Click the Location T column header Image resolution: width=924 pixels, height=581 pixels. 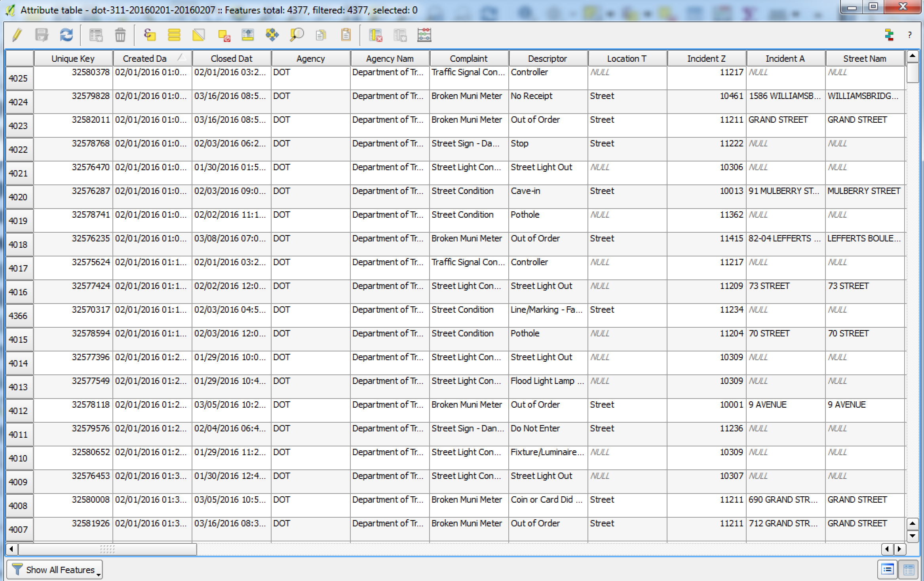point(627,59)
